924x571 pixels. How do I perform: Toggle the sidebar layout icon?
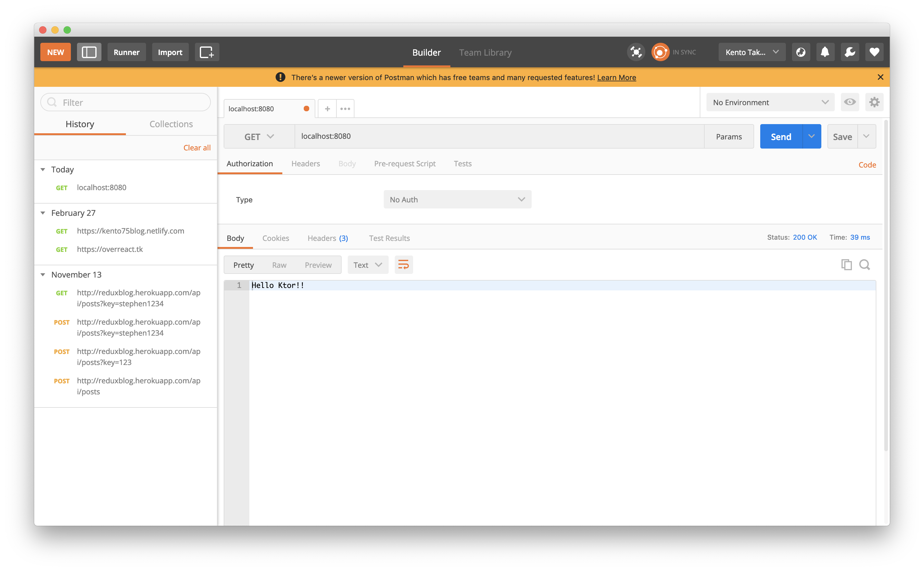[x=89, y=52]
